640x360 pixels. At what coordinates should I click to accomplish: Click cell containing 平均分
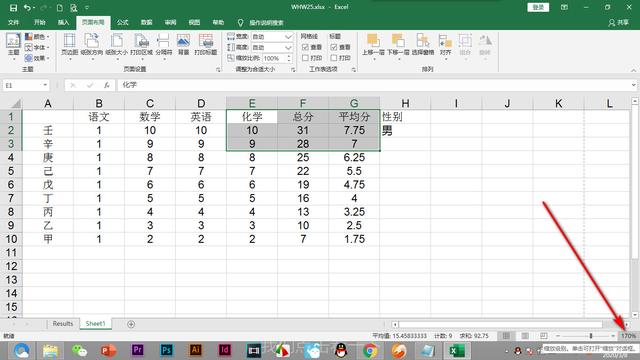354,117
